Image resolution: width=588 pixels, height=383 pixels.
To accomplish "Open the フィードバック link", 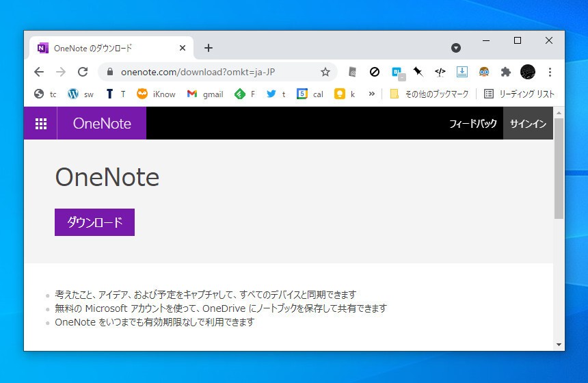I will click(473, 123).
